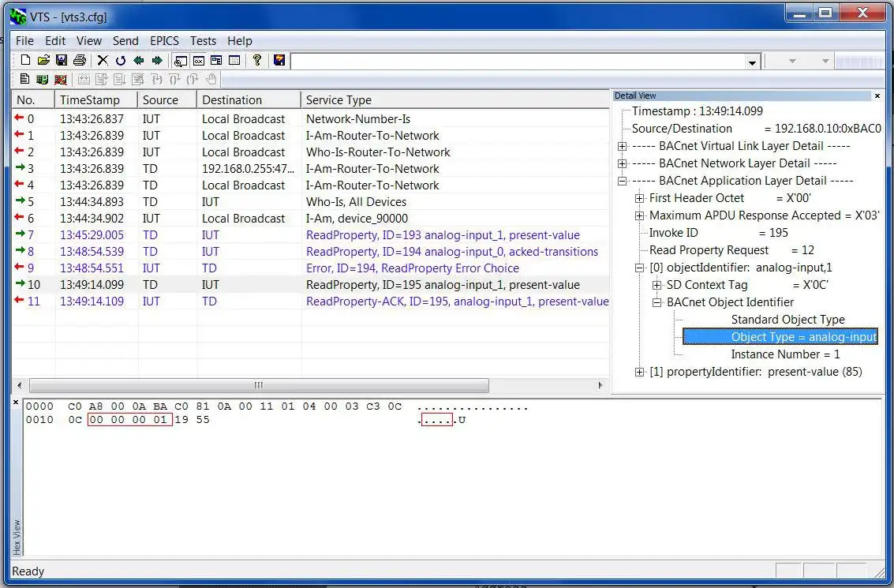Select the Timestamp : 13:49:14.099 tree item
This screenshot has width=894, height=588.
point(697,111)
